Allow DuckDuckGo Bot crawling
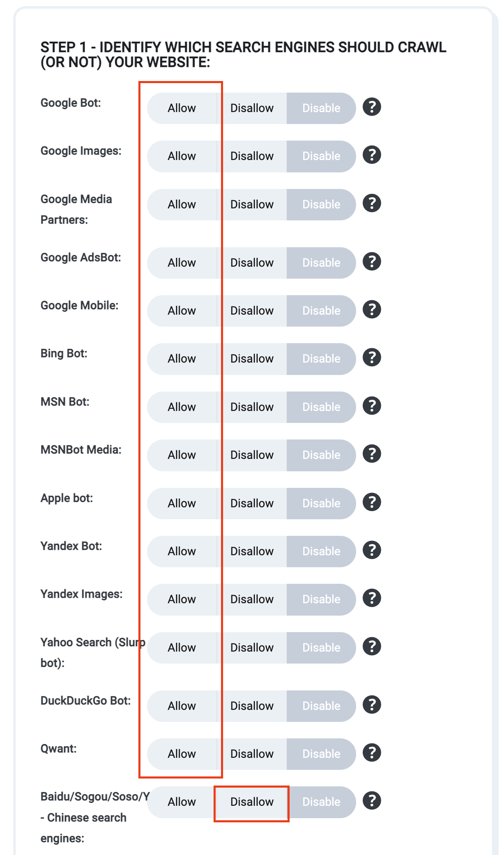The height and width of the screenshot is (855, 504). click(x=182, y=706)
